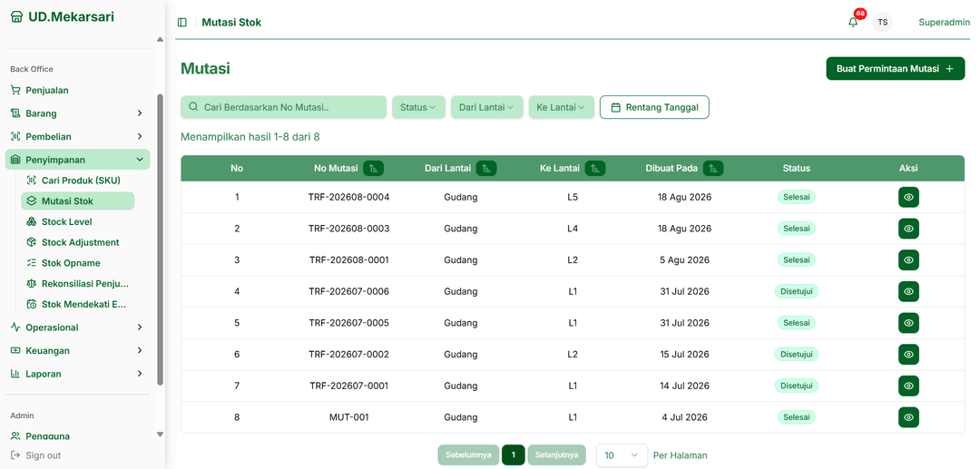
Task: Click the L4 floor cell
Action: pyautogui.click(x=573, y=229)
